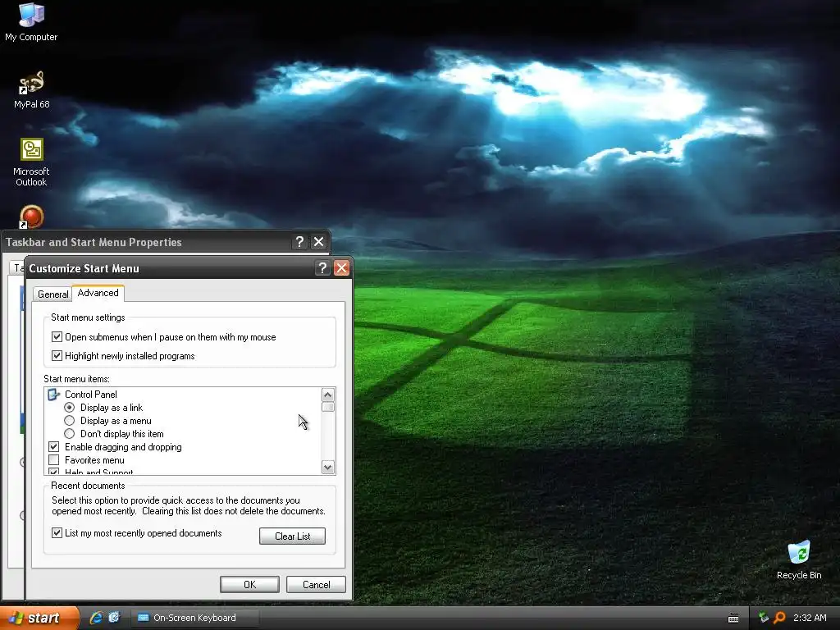This screenshot has height=630, width=840.
Task: Click Cancel in Customize Start Menu
Action: click(x=316, y=584)
